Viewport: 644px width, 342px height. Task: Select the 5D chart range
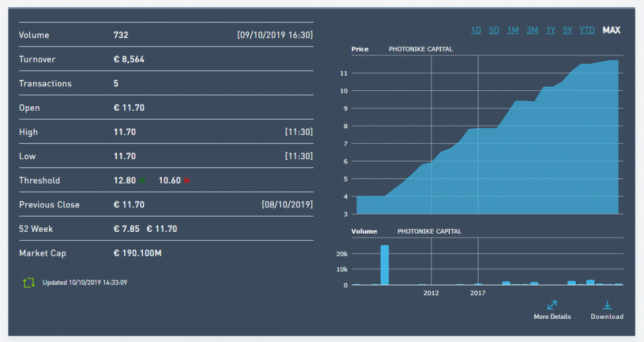coord(494,30)
